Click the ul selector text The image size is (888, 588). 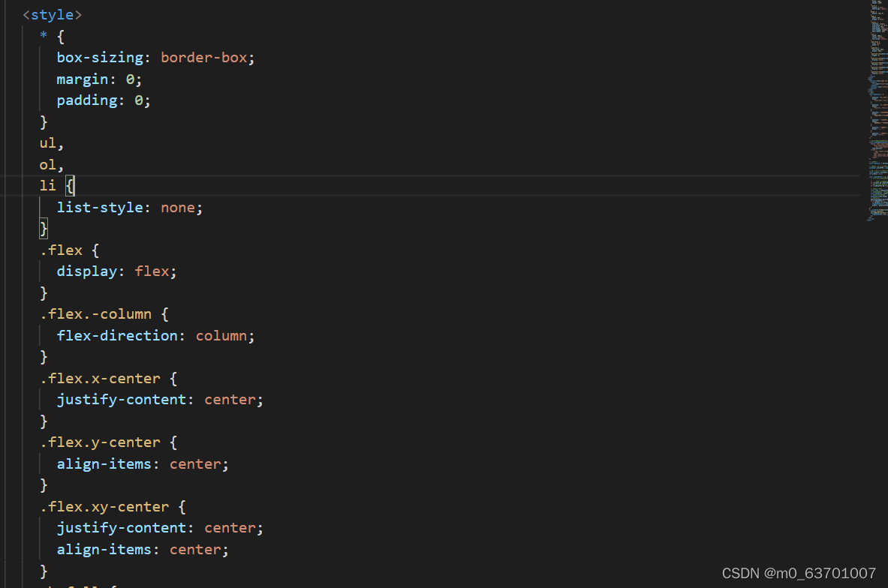click(47, 142)
